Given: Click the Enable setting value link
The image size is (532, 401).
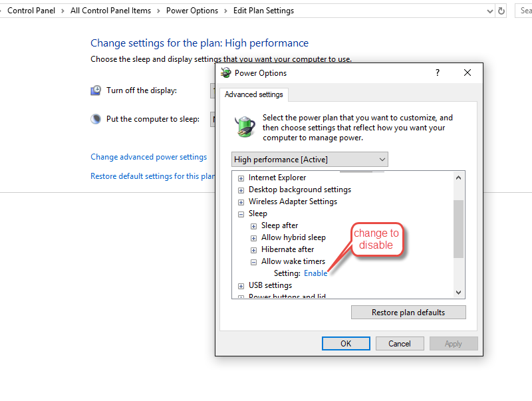Looking at the screenshot, I should click(315, 273).
